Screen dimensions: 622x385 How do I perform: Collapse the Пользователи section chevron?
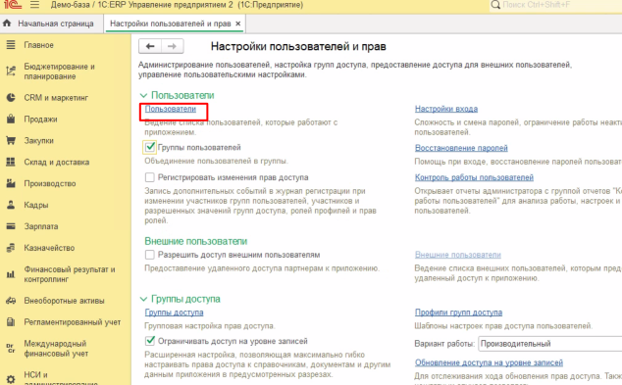pyautogui.click(x=143, y=95)
